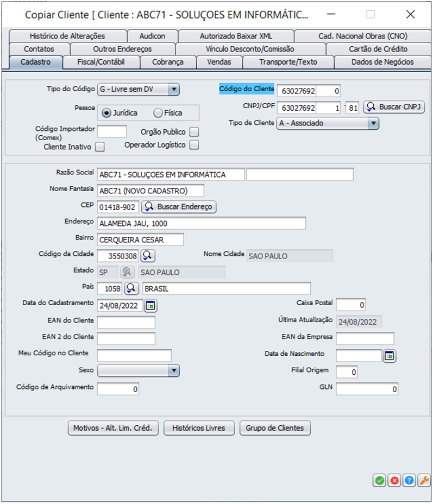Focus Meu Código no Cliente field
Viewport: 433px width, 504px height.
(134, 356)
